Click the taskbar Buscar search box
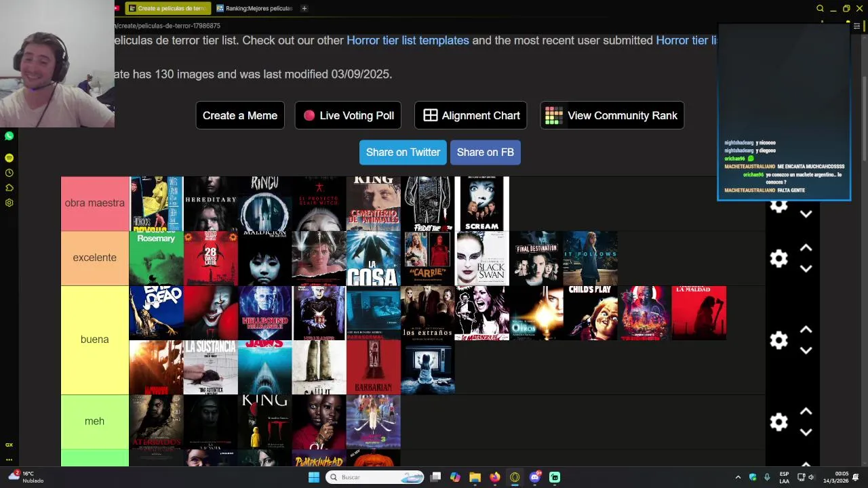The height and width of the screenshot is (488, 868). pyautogui.click(x=376, y=477)
